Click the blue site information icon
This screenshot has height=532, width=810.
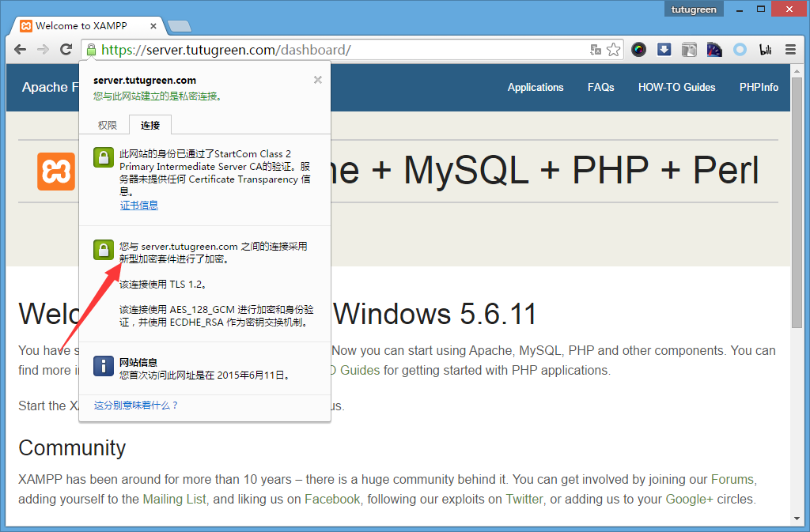tap(104, 366)
